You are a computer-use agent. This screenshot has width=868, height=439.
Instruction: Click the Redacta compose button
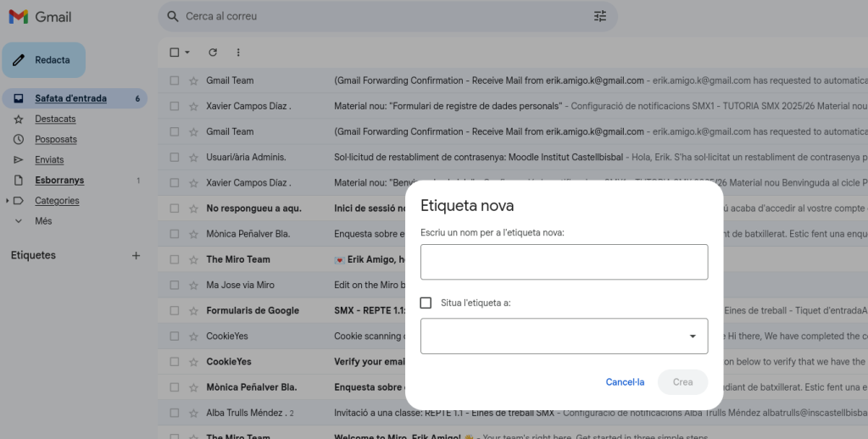coord(44,60)
